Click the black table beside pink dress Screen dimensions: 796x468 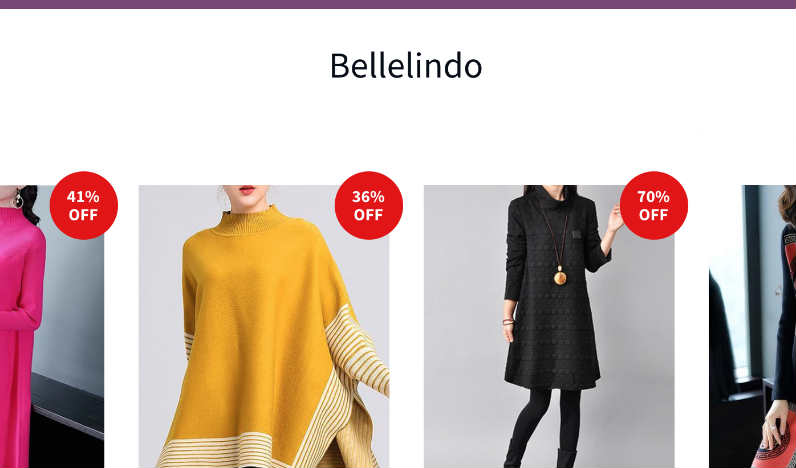click(x=68, y=404)
